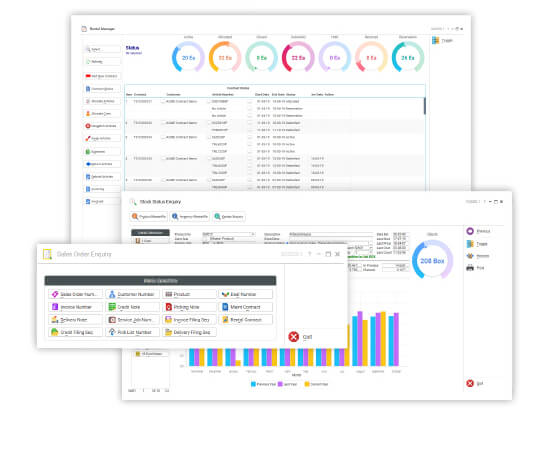This screenshot has width=555, height=465.
Task: Click the fourth button in the enquiry grid's top row
Action: click(x=246, y=294)
